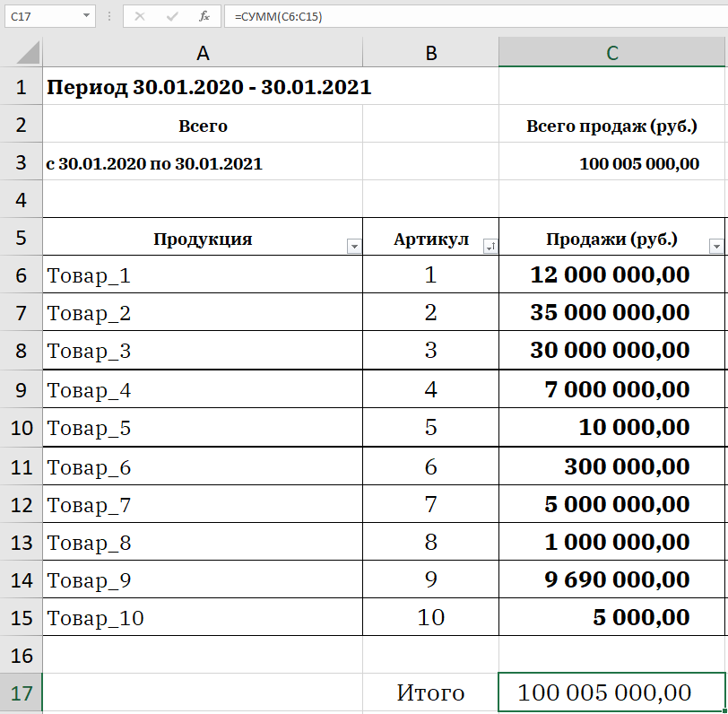Select row 5 header
Screen dimensions: 728x714
click(x=22, y=238)
